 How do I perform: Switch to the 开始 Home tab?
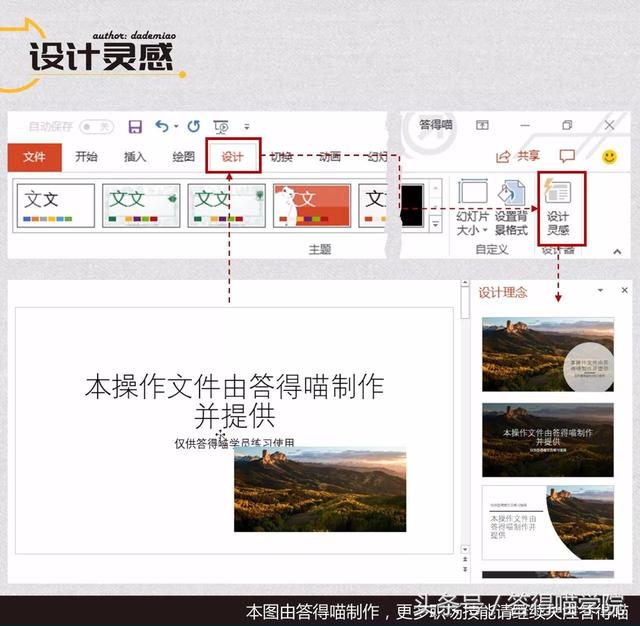[86, 157]
